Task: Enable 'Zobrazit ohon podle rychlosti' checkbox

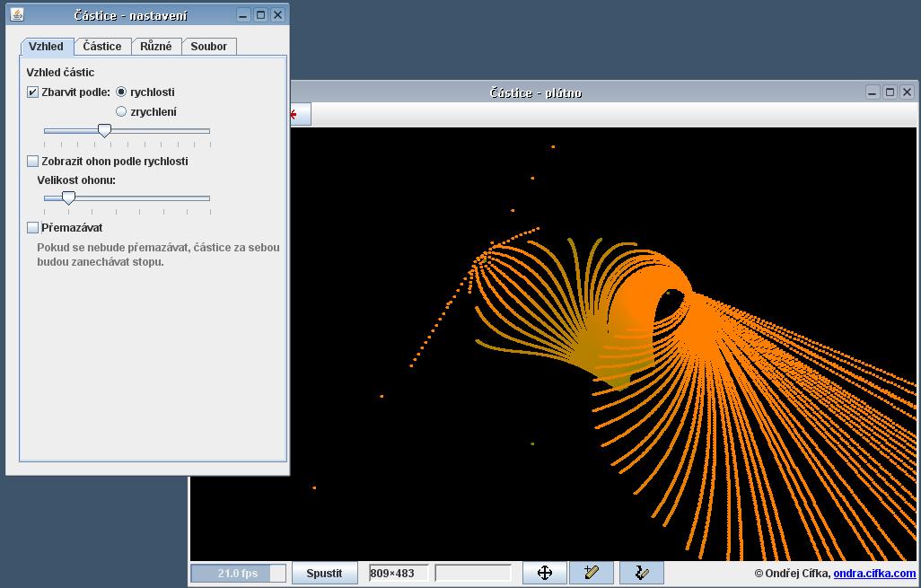Action: pos(33,162)
